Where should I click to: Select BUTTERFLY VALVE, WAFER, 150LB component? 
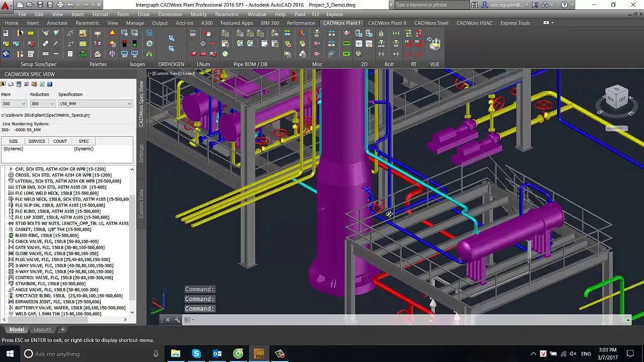[x=70, y=308]
